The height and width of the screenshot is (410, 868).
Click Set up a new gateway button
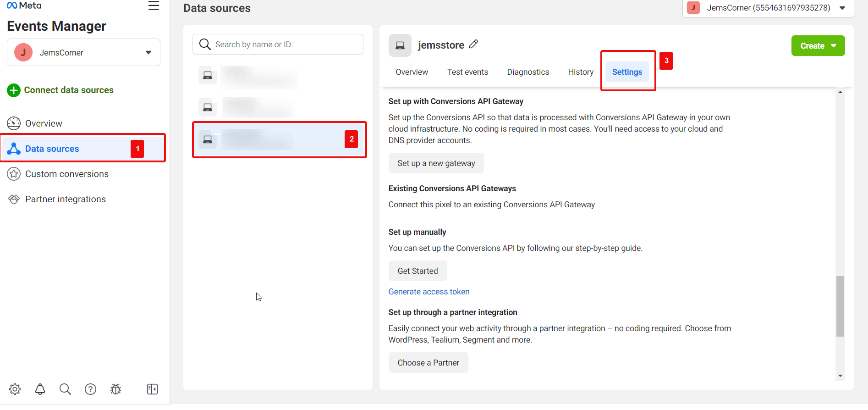(x=436, y=163)
